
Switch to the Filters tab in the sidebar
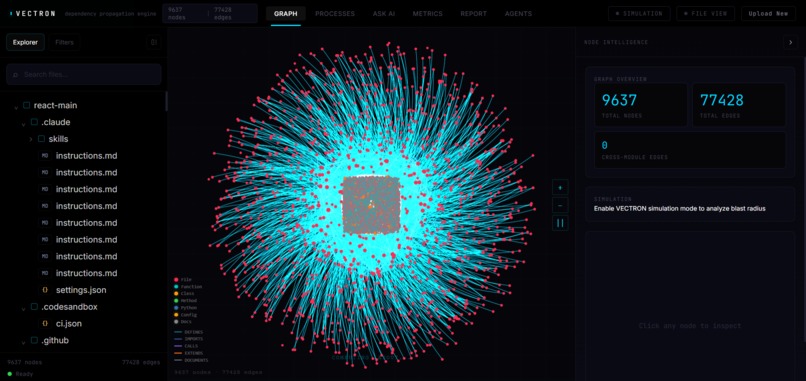tap(64, 42)
